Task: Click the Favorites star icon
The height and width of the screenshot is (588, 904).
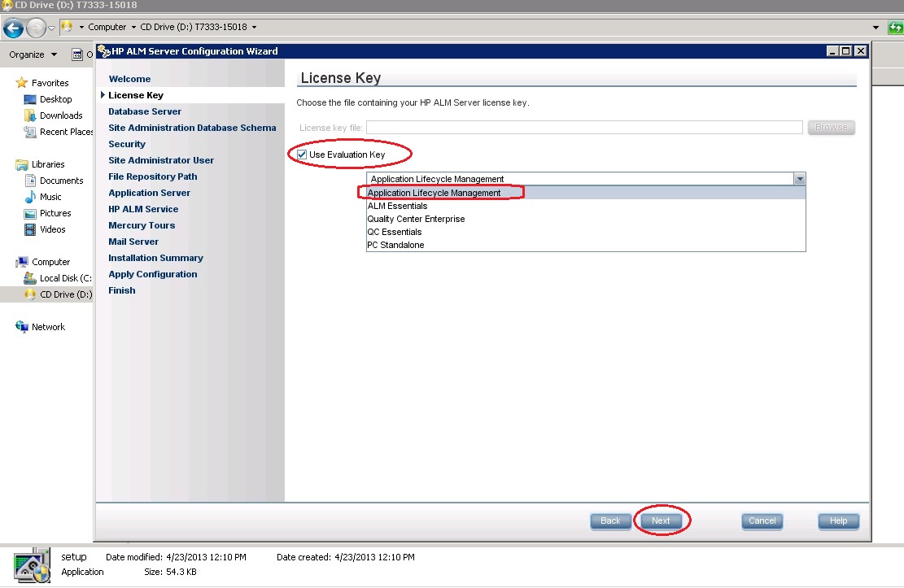Action: (22, 82)
